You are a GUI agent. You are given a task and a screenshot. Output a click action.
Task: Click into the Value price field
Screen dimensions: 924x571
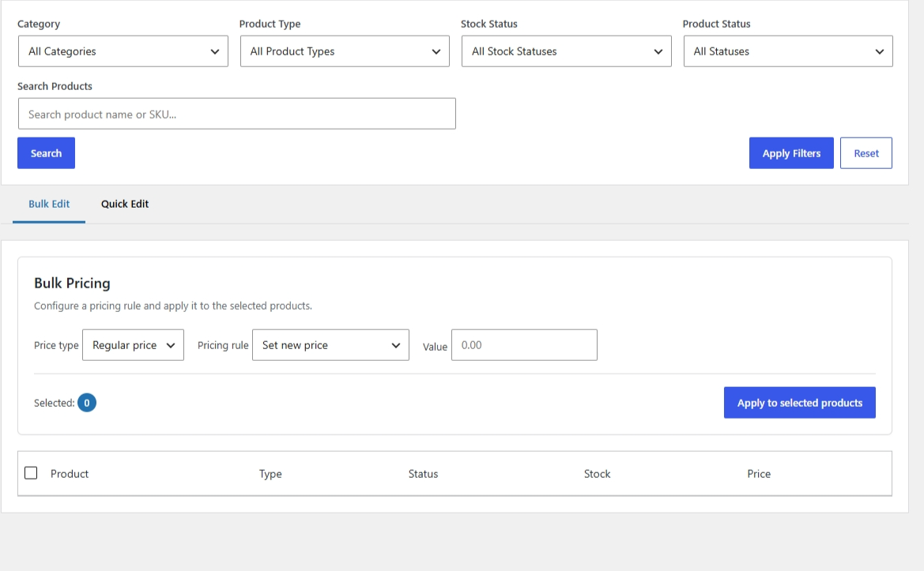[x=524, y=345]
